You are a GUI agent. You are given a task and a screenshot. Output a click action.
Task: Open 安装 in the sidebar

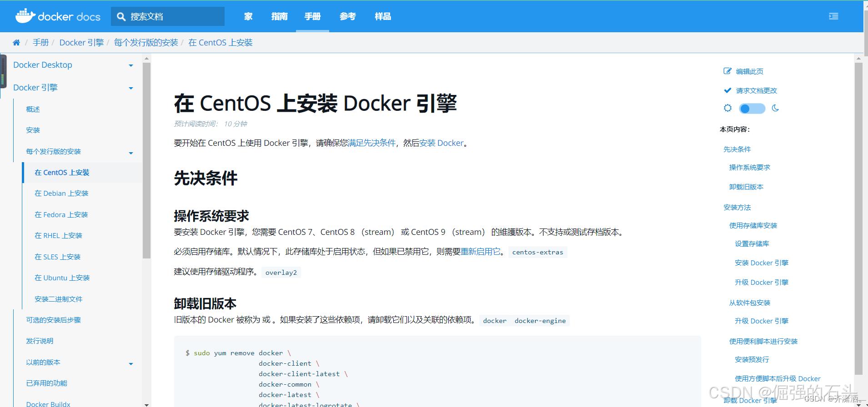pos(33,130)
